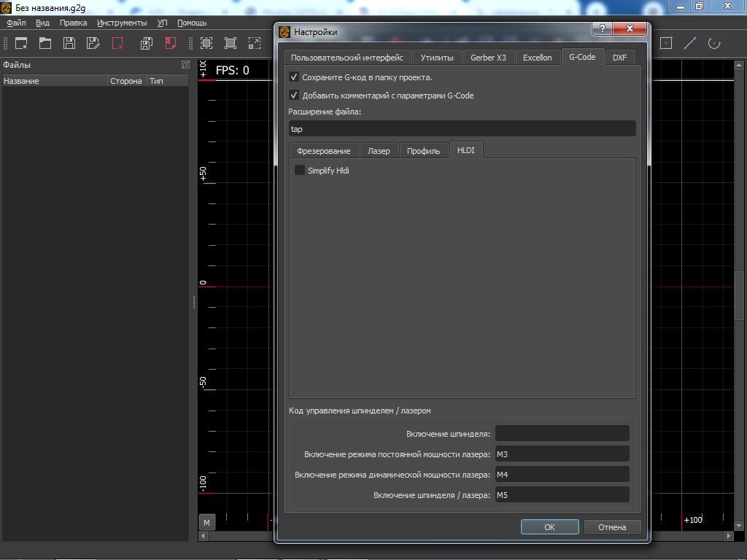
Task: Select the G-Code tab
Action: 582,57
